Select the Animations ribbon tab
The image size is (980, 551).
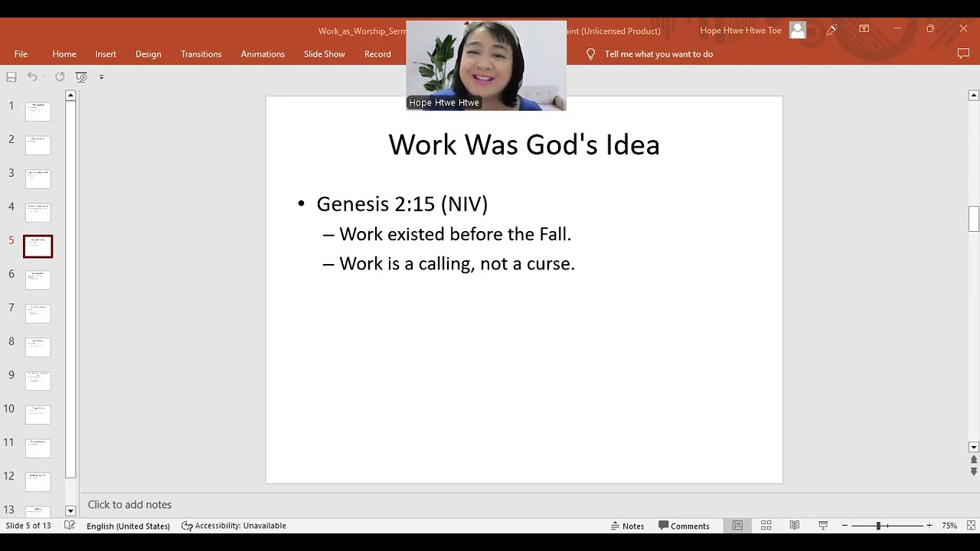(x=263, y=54)
